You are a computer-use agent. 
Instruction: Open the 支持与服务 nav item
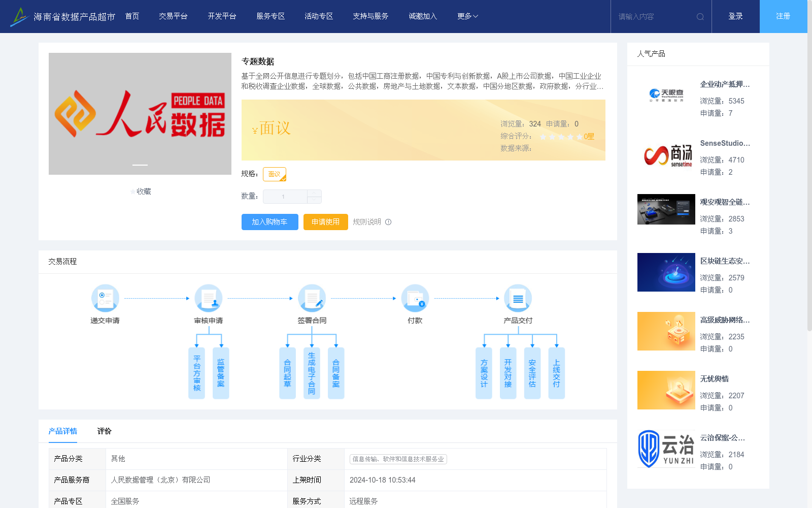click(370, 16)
